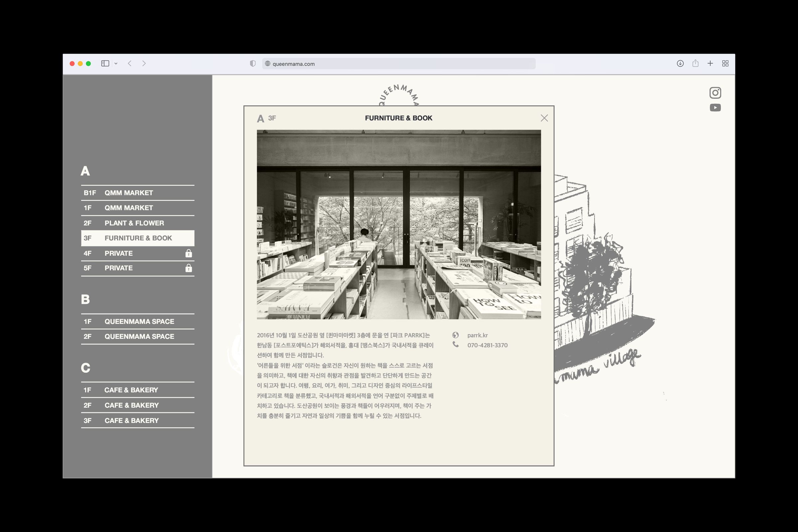
Task: Open a new tab with plus icon
Action: (710, 64)
